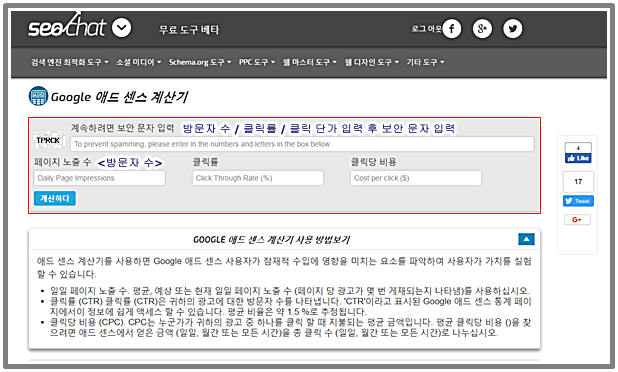Viewport: 618px width, 372px height.
Task: Click the seochat logo
Action: [67, 26]
